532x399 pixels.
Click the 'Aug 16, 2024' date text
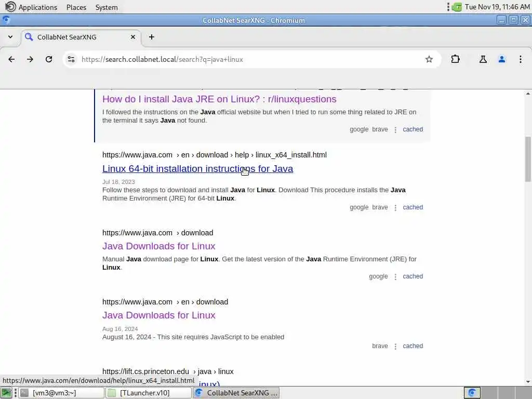[x=120, y=329]
